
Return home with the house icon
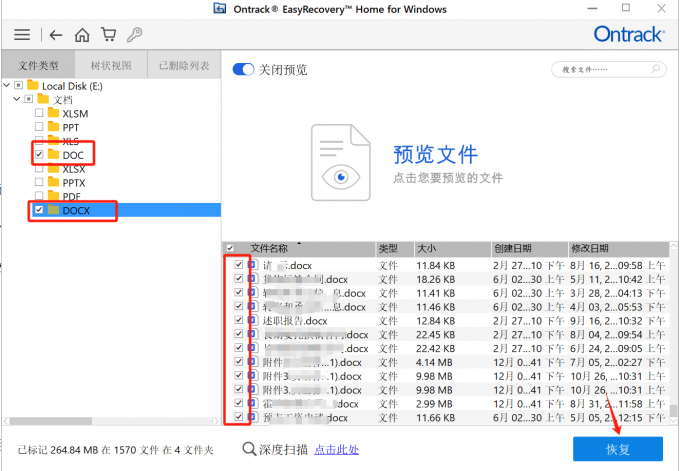(x=82, y=35)
